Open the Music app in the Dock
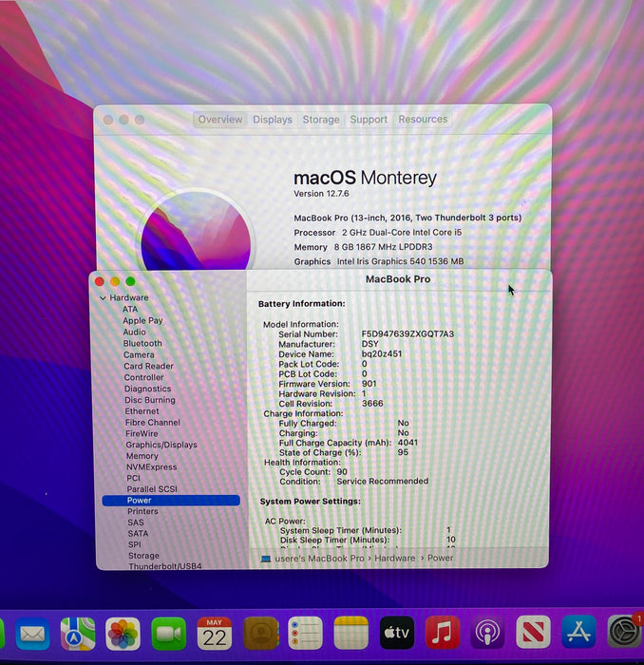644x665 pixels. [443, 633]
